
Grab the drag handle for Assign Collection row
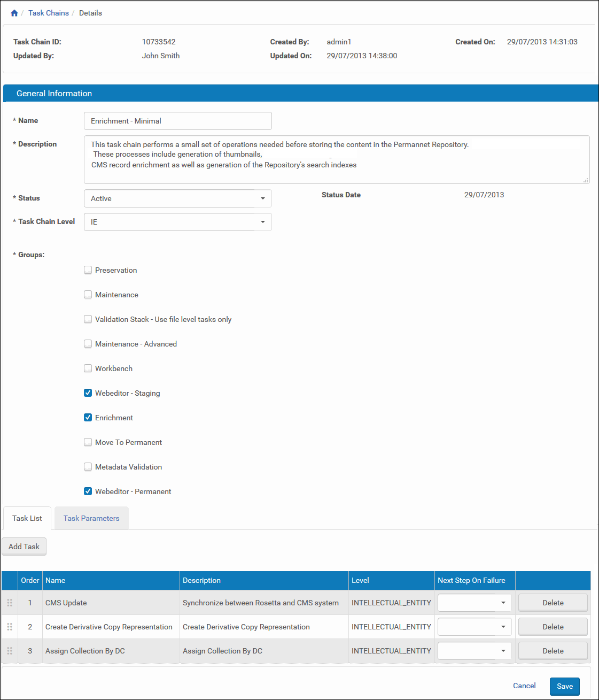(10, 651)
